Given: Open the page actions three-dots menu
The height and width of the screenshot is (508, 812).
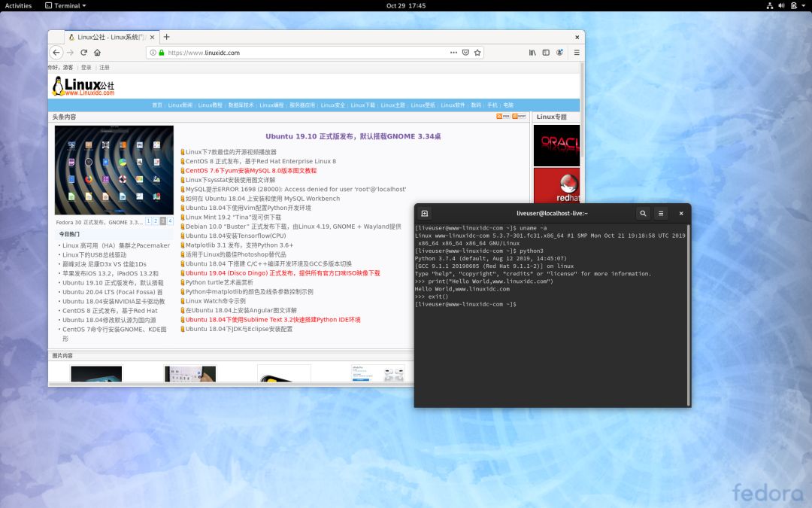Looking at the screenshot, I should [453, 53].
